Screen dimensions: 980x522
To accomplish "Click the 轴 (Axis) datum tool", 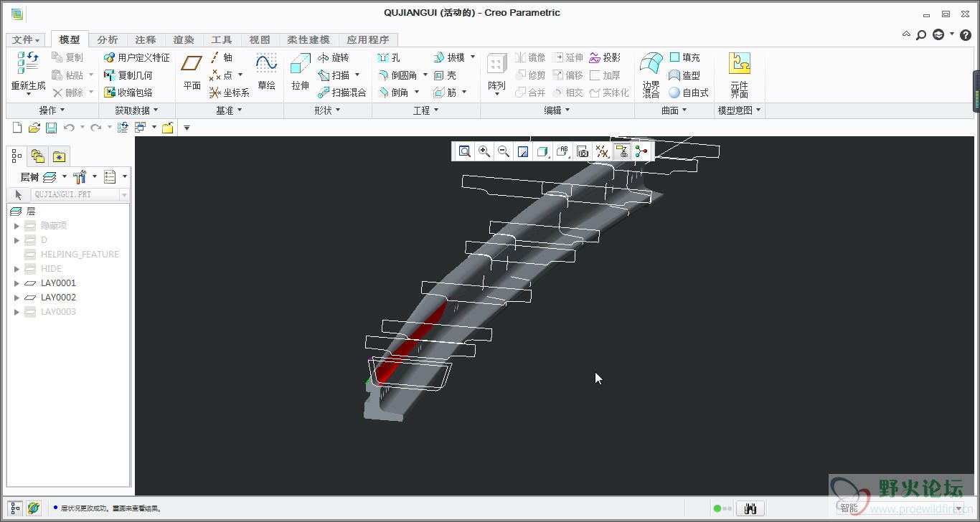I will (222, 57).
